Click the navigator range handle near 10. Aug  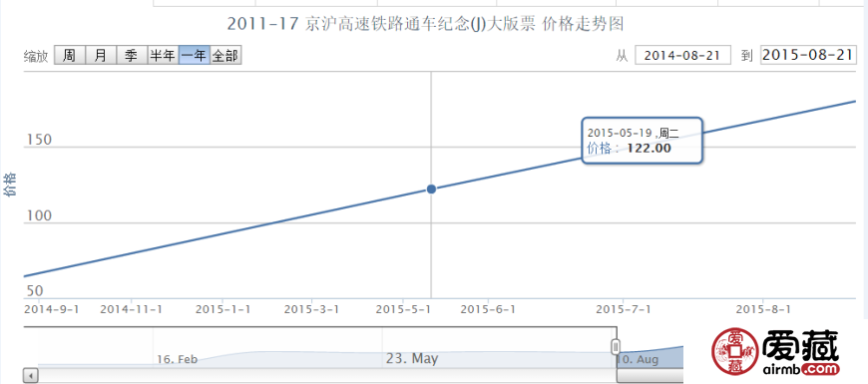(615, 347)
